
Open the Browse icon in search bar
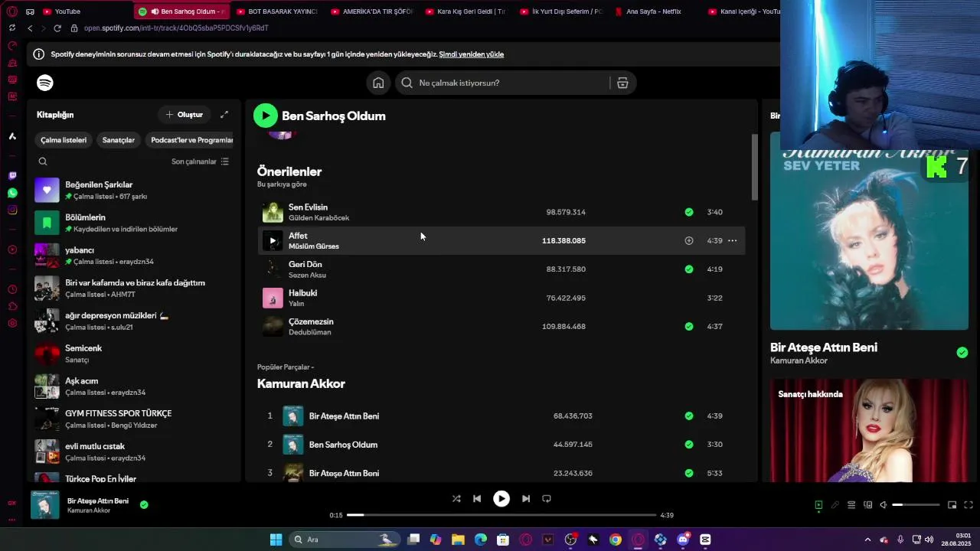tap(622, 83)
